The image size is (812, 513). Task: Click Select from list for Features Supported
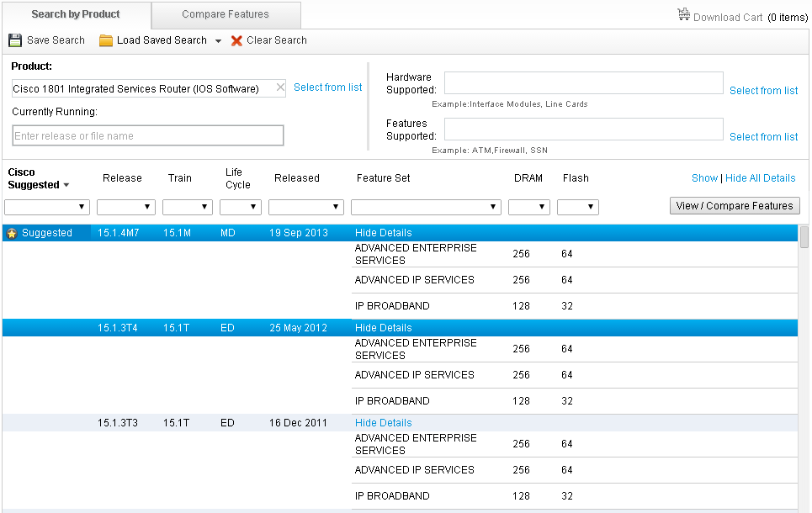tap(763, 137)
